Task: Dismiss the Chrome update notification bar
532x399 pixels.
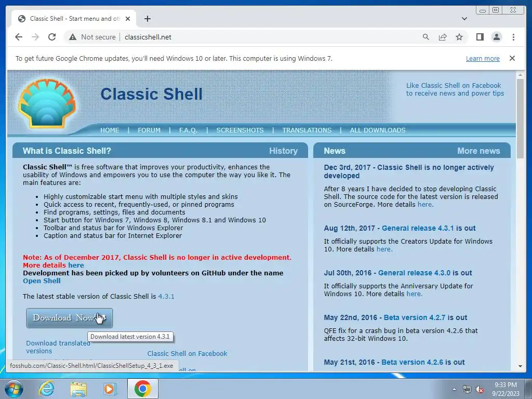Action: (512, 58)
